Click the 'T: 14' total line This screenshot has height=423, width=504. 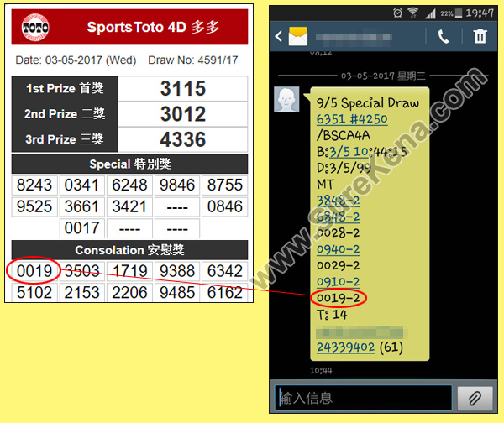coord(332,315)
